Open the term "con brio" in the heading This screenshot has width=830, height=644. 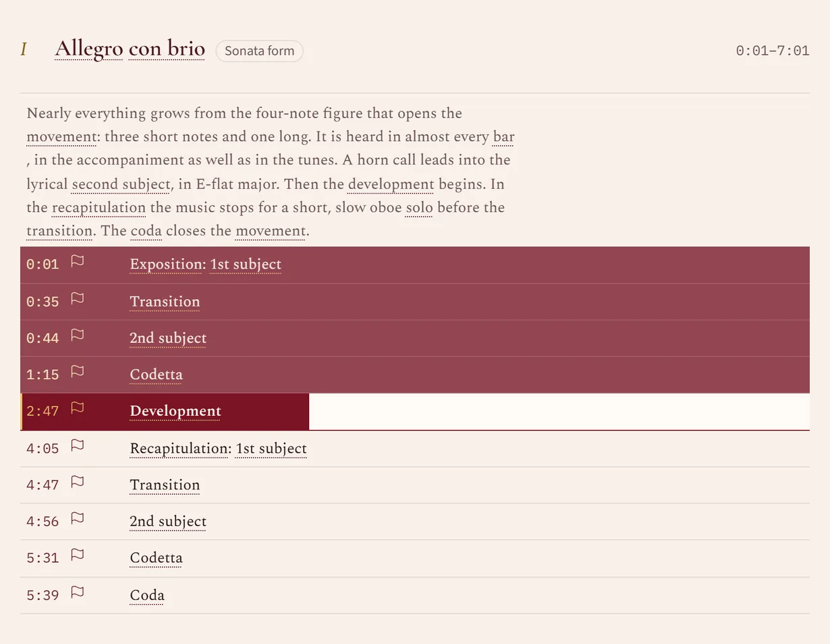167,49
